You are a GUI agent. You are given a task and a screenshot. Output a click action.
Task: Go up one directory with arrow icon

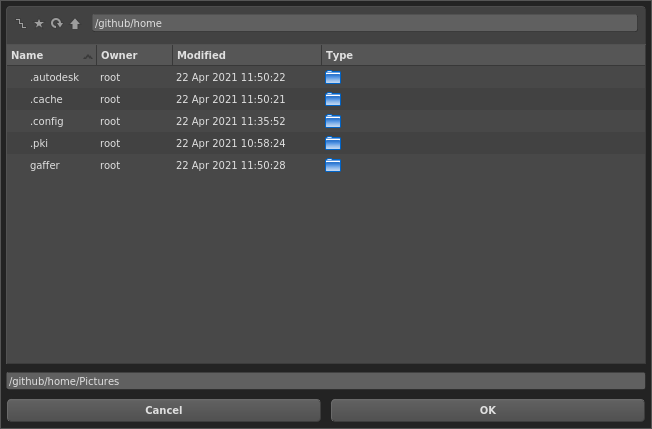coord(75,24)
